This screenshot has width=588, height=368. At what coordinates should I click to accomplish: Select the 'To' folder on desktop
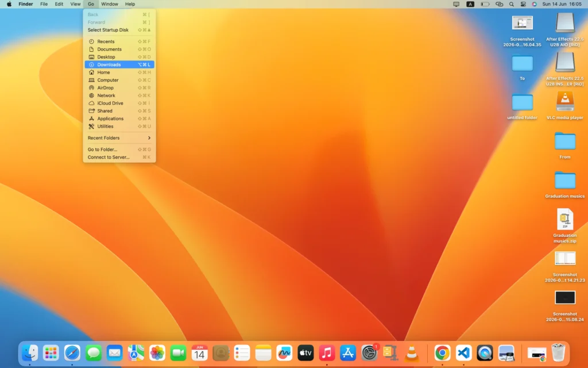[523, 63]
